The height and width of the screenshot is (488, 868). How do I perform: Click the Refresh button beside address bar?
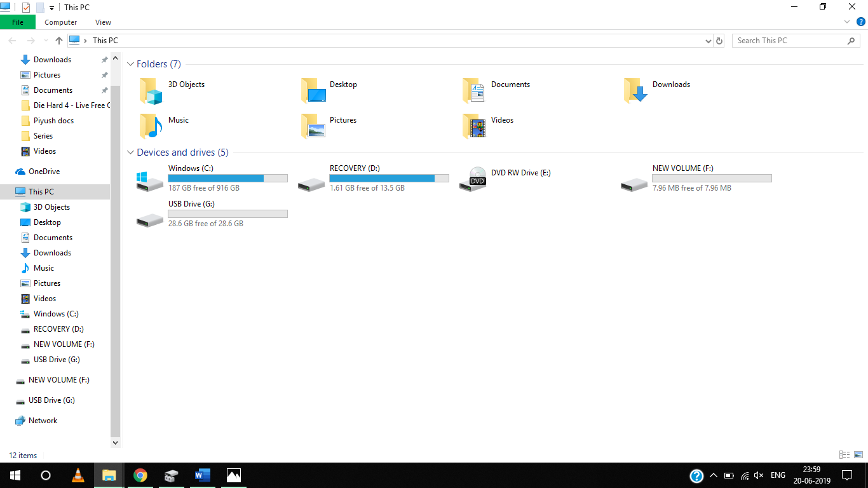719,41
